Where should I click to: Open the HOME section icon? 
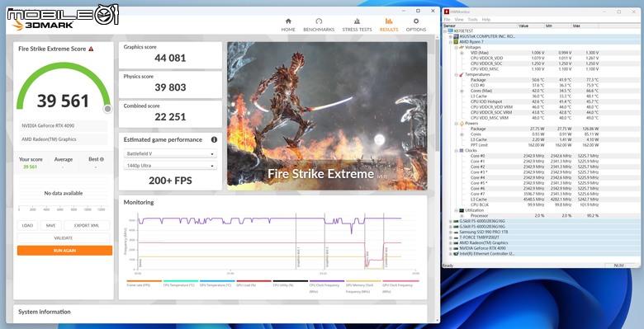click(x=288, y=21)
